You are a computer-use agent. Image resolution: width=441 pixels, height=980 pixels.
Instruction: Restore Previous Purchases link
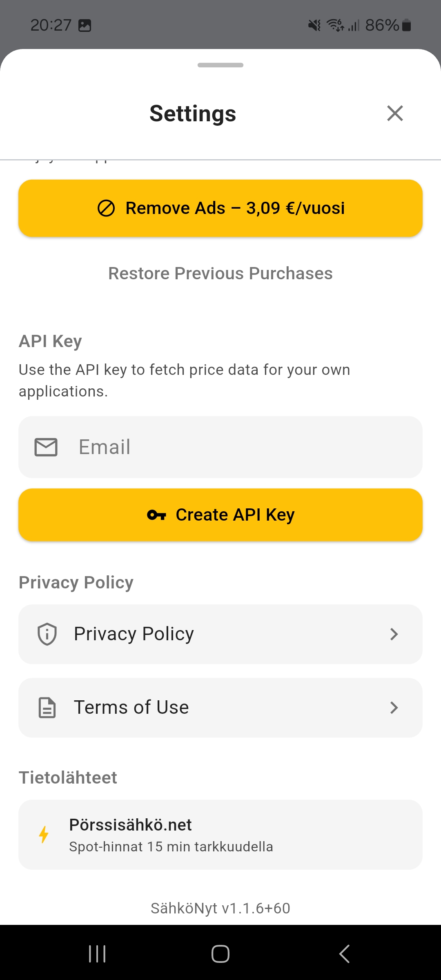click(220, 274)
